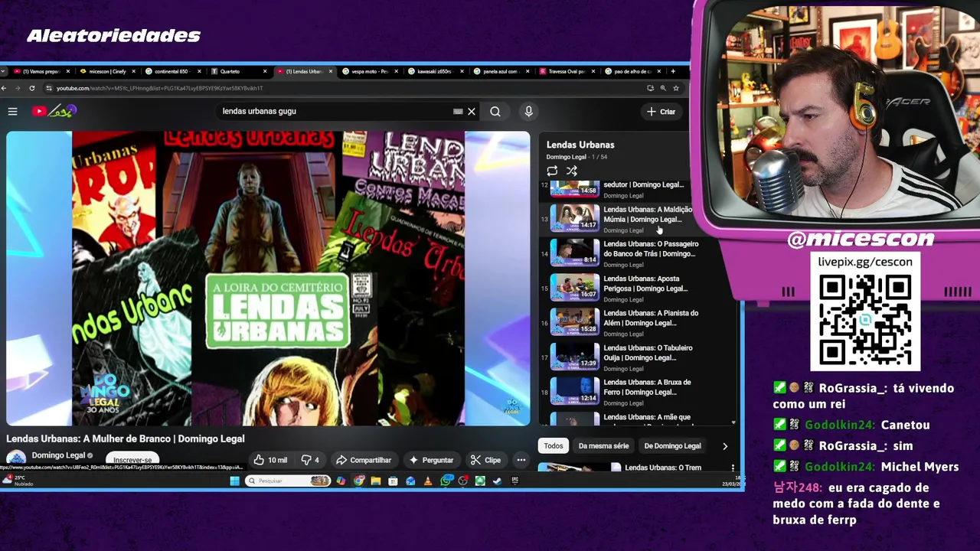Start voice search with the microphone
This screenshot has width=980, height=551.
tap(528, 112)
